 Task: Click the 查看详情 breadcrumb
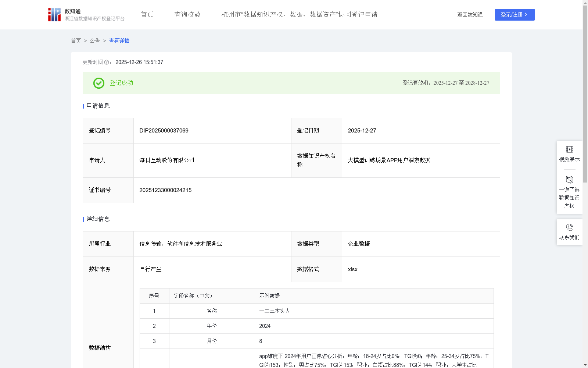(119, 41)
